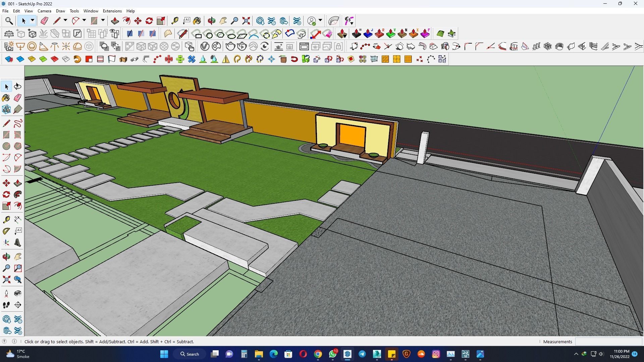Select the Tape Measure tool
Viewport: 644px width, 362px height.
(175, 21)
